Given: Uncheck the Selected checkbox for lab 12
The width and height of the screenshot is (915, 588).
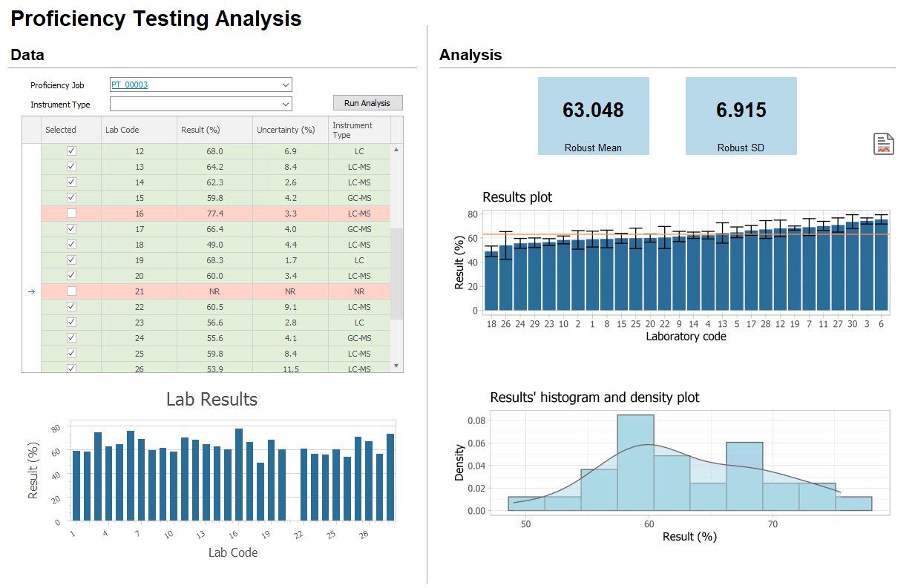Looking at the screenshot, I should coord(71,151).
